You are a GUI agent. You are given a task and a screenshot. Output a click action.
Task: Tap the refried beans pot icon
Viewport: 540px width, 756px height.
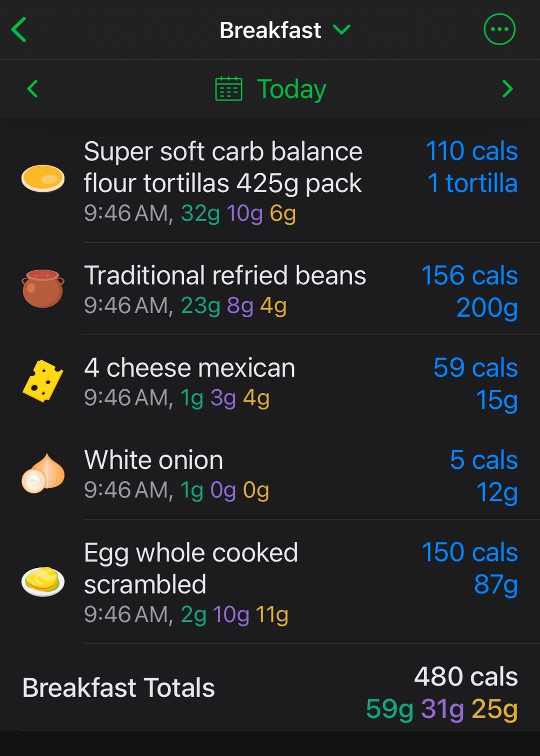coord(43,288)
